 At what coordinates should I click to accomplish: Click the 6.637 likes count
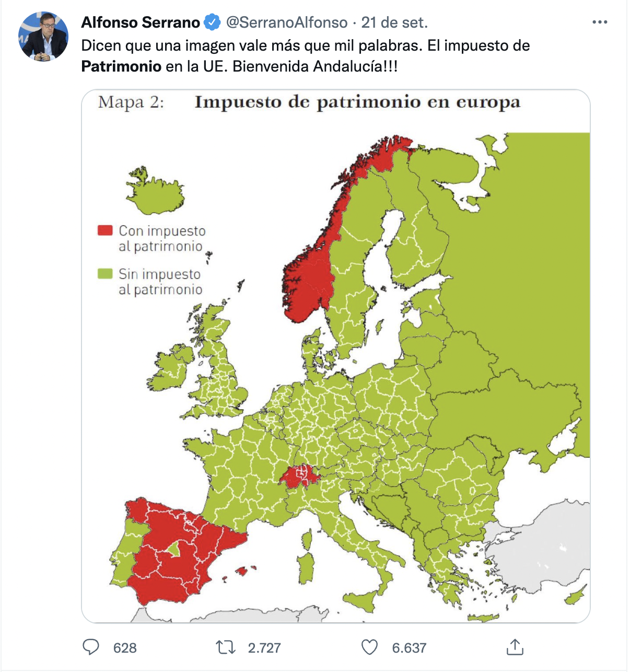409,648
